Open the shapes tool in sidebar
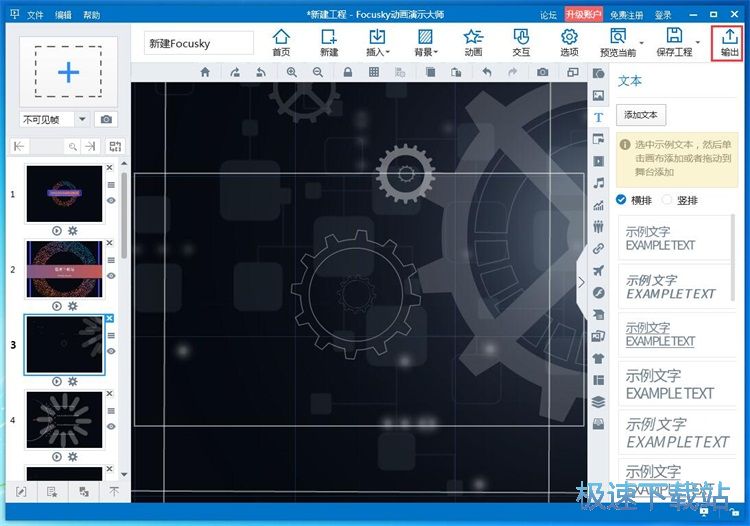The height and width of the screenshot is (526, 750). [x=598, y=74]
